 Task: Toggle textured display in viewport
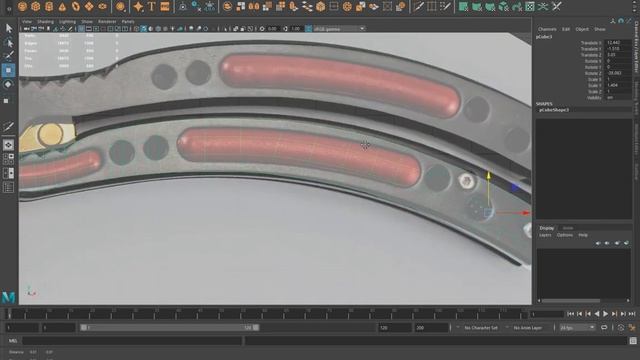coord(165,29)
